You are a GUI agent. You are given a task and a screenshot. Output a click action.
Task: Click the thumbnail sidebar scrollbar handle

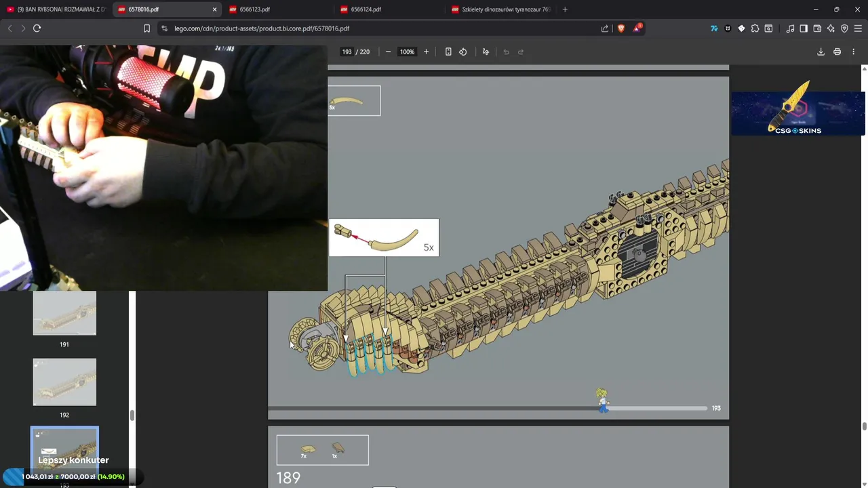pyautogui.click(x=132, y=415)
